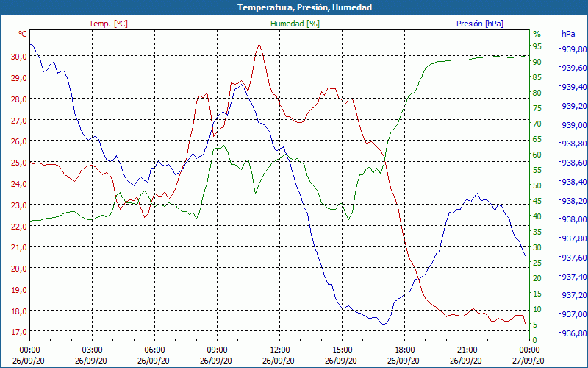
Task: Select the red Temp. [°C] legend label
Action: [x=108, y=24]
